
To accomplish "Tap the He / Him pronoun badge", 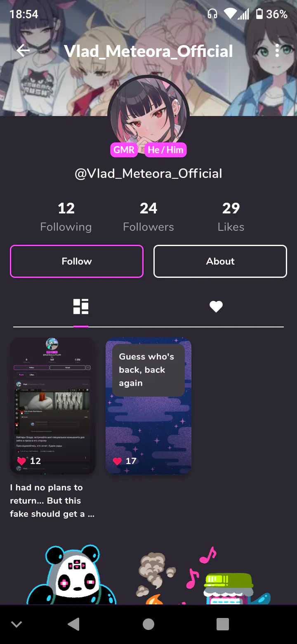I will pos(165,150).
